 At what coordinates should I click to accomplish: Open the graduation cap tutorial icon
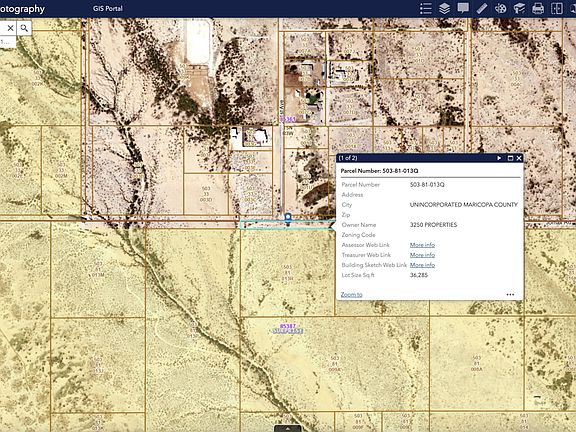[x=519, y=8]
